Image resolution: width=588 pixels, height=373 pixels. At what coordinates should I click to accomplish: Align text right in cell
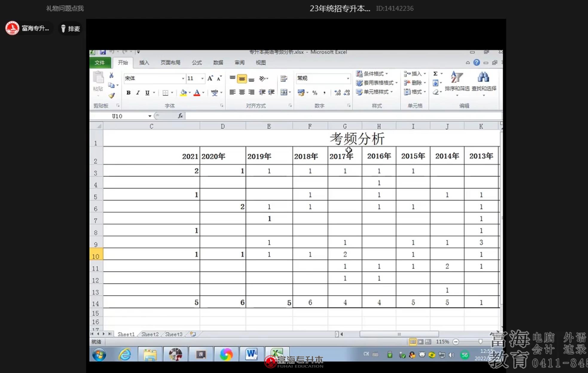click(251, 92)
